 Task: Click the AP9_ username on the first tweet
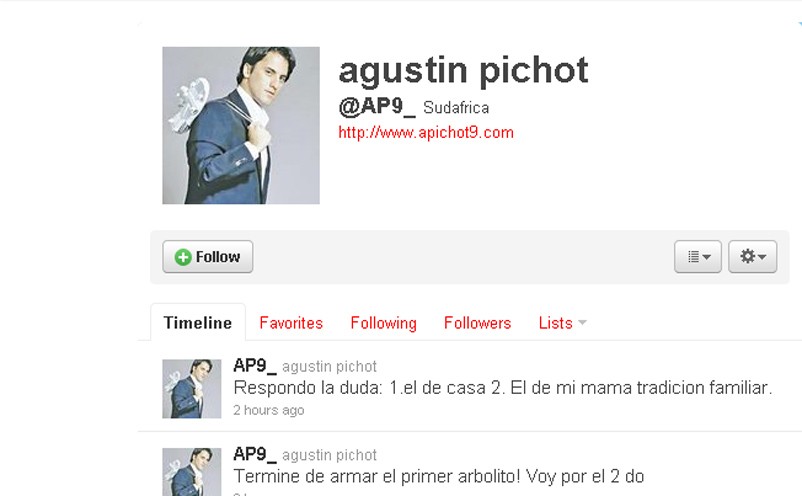point(254,366)
